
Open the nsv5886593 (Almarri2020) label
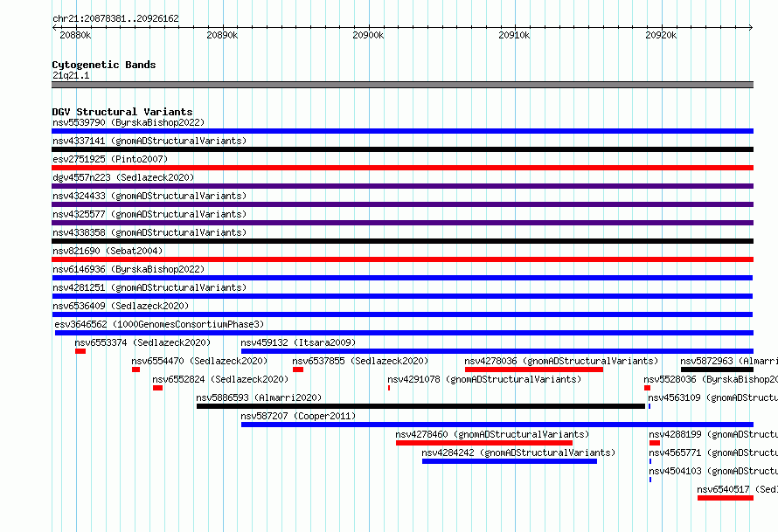coord(259,397)
